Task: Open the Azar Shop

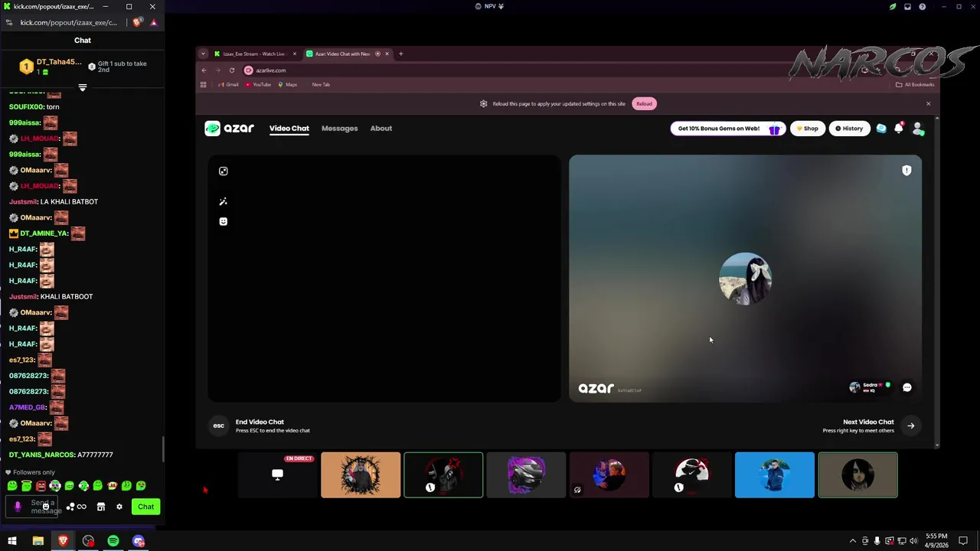Action: point(807,129)
